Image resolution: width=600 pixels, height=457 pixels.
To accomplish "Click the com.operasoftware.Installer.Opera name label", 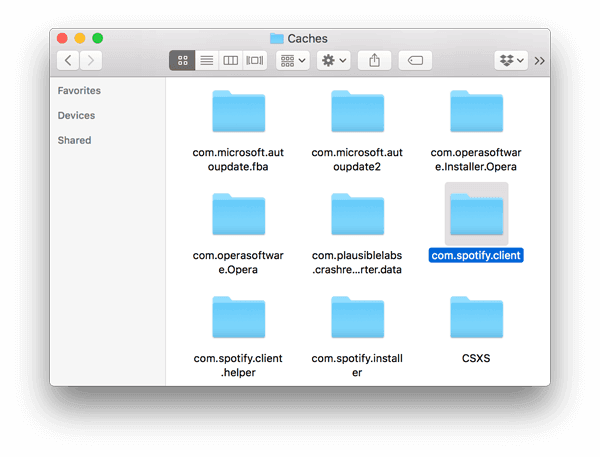I will [476, 160].
